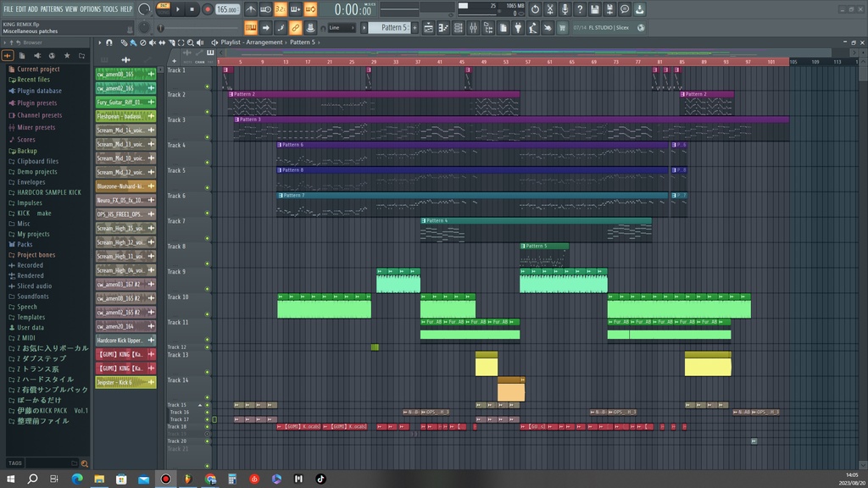Toggle the 3-2-1 countdown before recording
Image resolution: width=868 pixels, height=488 pixels.
[281, 8]
